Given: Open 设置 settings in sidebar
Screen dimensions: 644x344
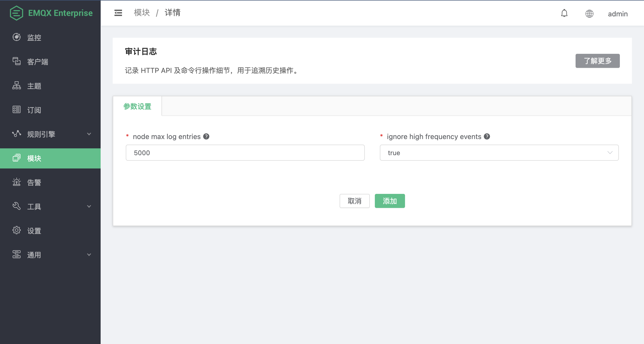Looking at the screenshot, I should pyautogui.click(x=34, y=231).
